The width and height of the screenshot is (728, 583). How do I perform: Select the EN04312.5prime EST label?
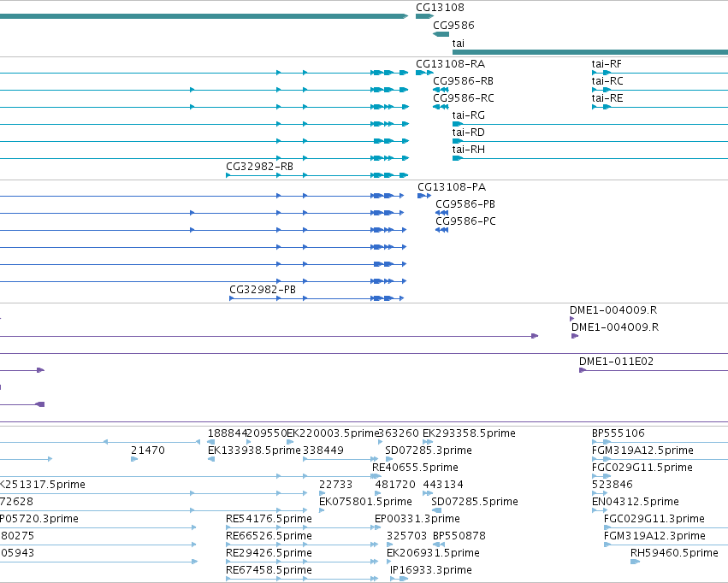click(635, 502)
